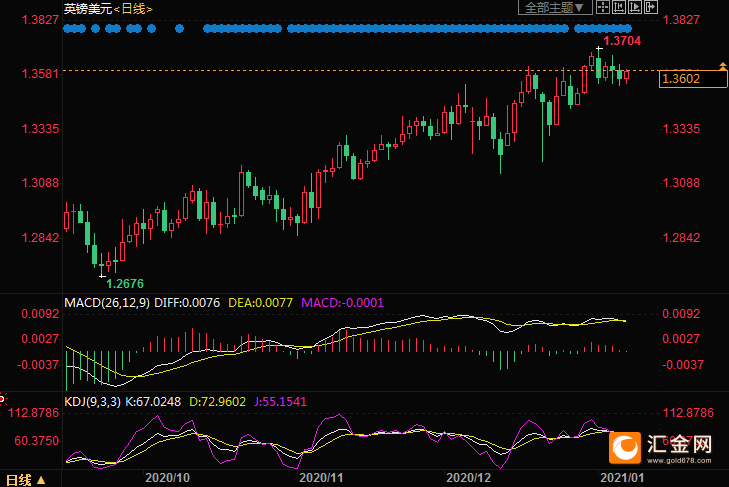Click 1.3335 on the right price axis
This screenshot has height=487, width=729.
point(681,129)
